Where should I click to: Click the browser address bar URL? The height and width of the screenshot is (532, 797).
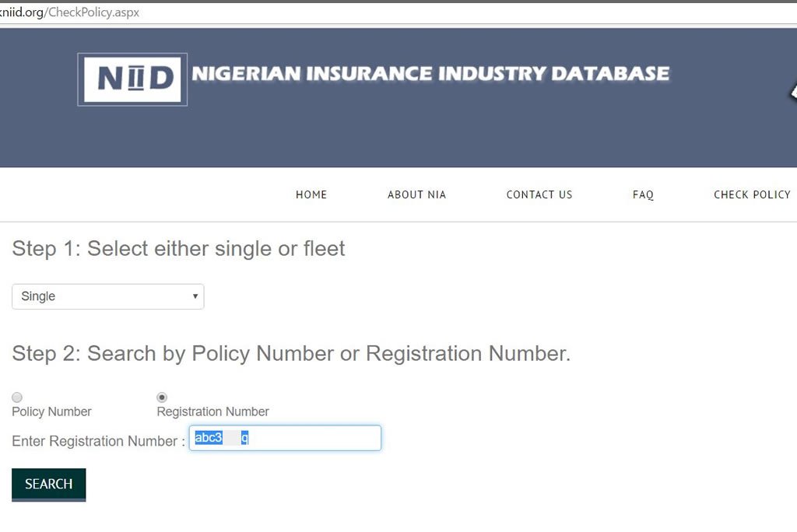pyautogui.click(x=69, y=12)
